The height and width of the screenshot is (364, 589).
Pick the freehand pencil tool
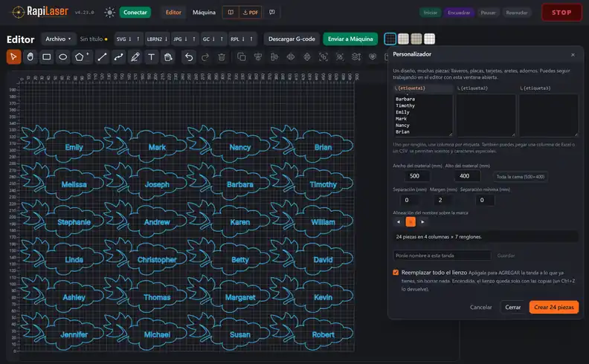point(135,57)
